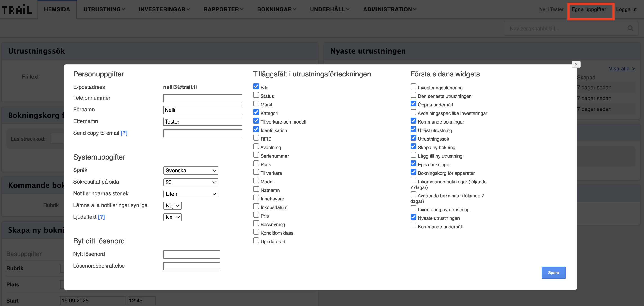Open the Ljudeffekt Nej dropdown
Viewport: 644px width, 306px height.
pos(172,217)
